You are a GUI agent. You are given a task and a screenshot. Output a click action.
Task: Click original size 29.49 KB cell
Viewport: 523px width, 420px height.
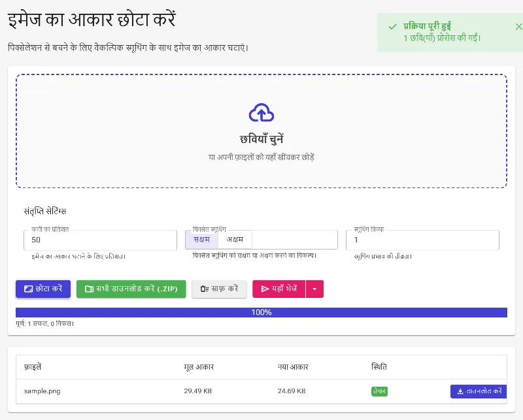[x=198, y=391]
